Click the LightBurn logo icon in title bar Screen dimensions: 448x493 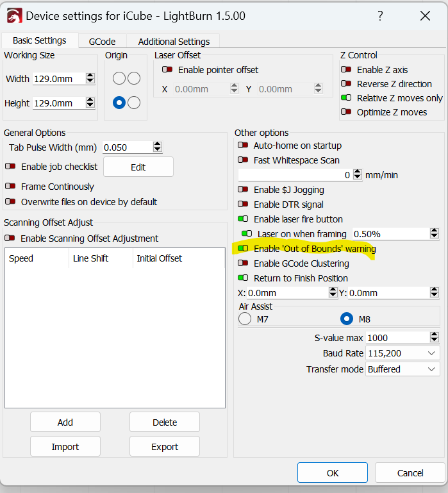[15, 16]
